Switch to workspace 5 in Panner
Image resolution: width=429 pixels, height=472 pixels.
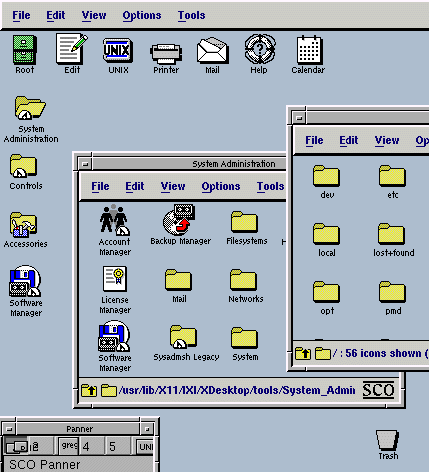point(113,446)
